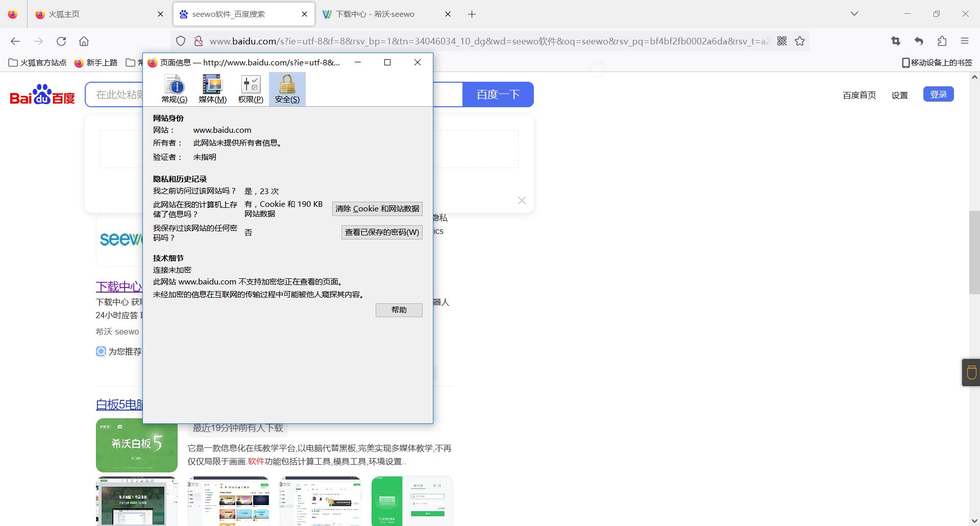The image size is (980, 526).
Task: Click the forward navigation arrow
Action: pos(38,41)
